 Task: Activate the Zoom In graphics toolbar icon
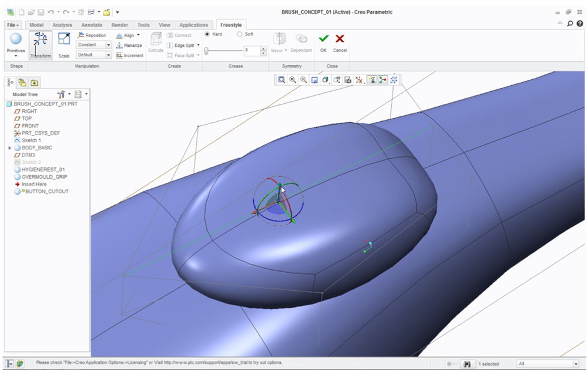tap(293, 79)
